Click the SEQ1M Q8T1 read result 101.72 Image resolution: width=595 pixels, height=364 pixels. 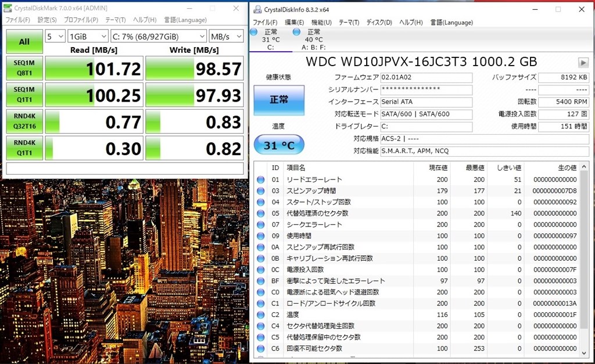pyautogui.click(x=94, y=69)
